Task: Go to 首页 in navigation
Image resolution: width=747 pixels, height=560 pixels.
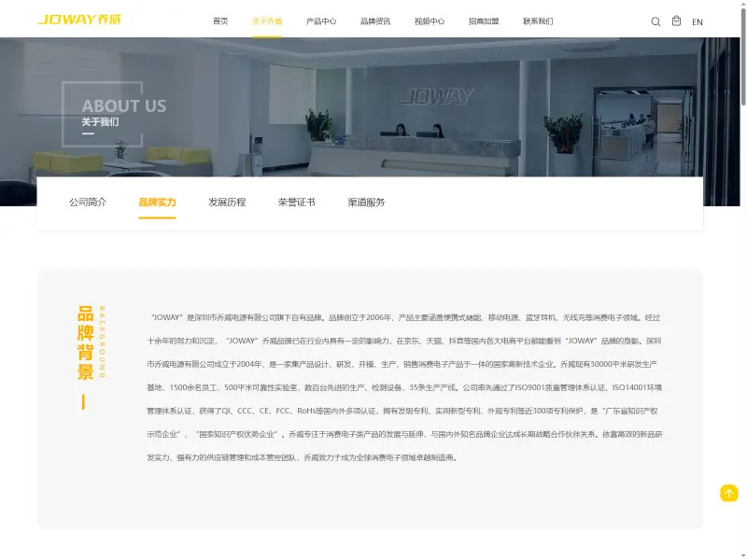Action: click(220, 21)
